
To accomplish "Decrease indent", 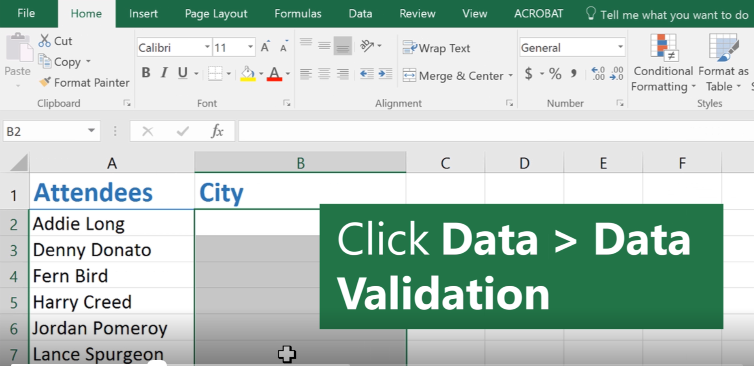I will (367, 74).
